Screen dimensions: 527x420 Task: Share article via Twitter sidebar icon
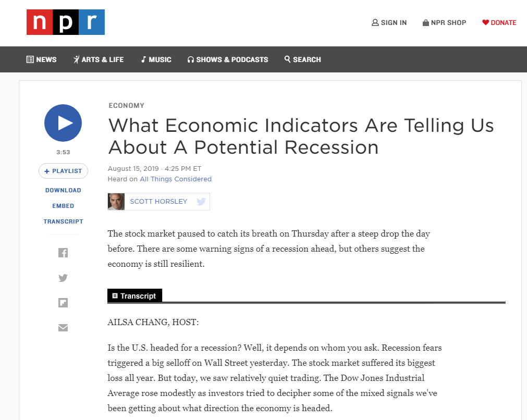pos(63,278)
